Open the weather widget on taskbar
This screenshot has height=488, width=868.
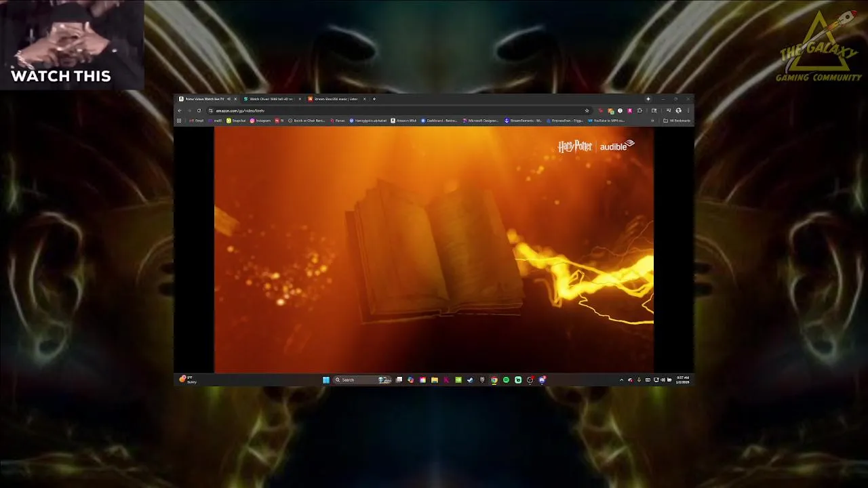(x=188, y=380)
